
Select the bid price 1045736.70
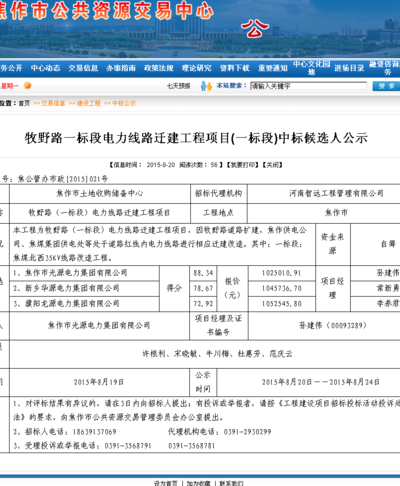click(x=281, y=288)
